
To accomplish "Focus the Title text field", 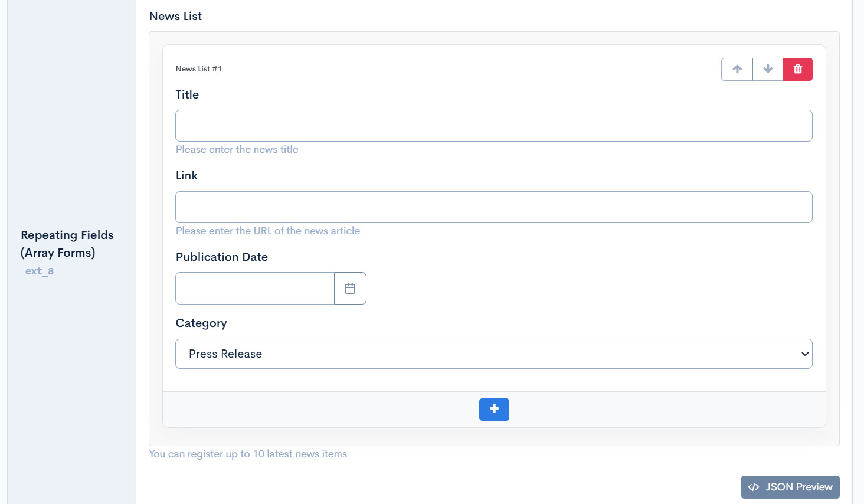I will (x=493, y=126).
